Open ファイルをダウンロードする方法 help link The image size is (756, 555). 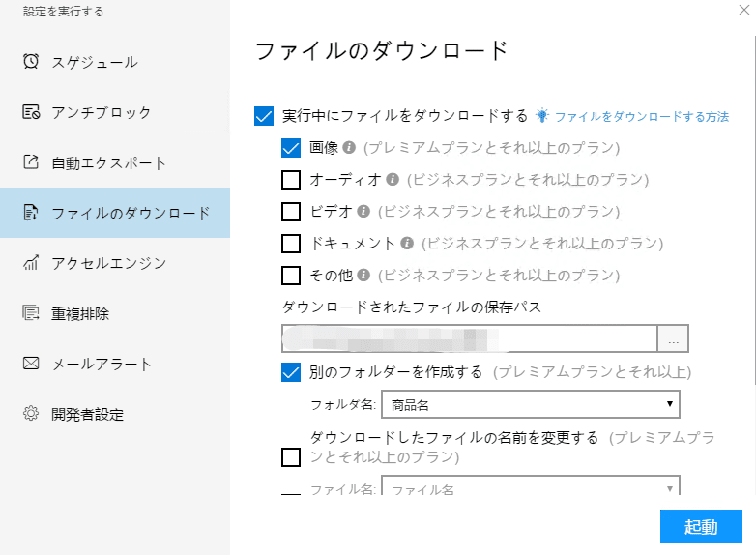click(641, 117)
